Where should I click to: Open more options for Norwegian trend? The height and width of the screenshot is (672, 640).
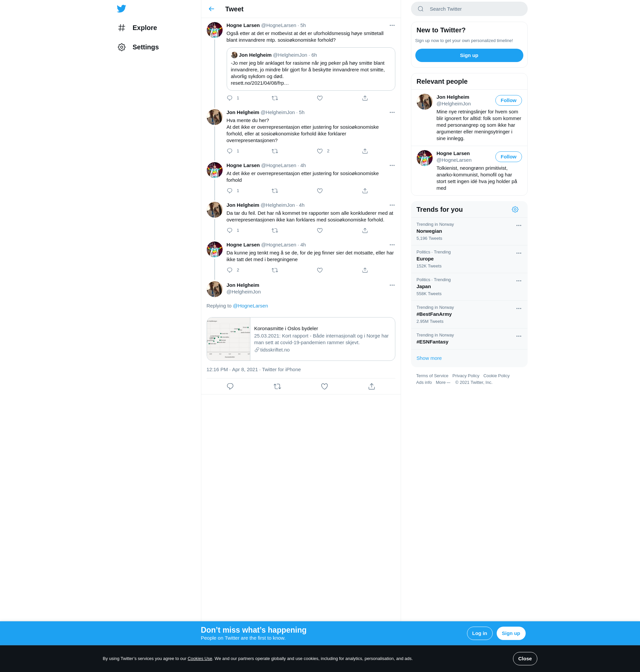tap(519, 225)
